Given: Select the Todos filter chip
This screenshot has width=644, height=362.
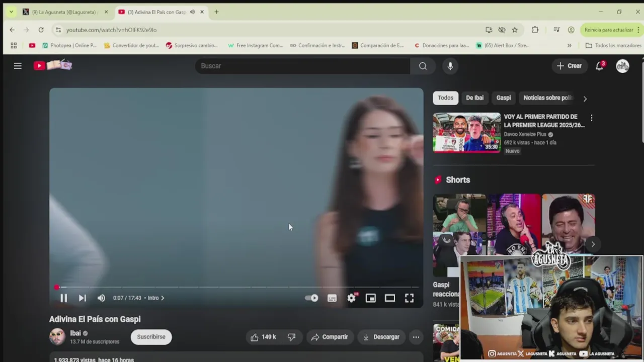Looking at the screenshot, I should [445, 98].
